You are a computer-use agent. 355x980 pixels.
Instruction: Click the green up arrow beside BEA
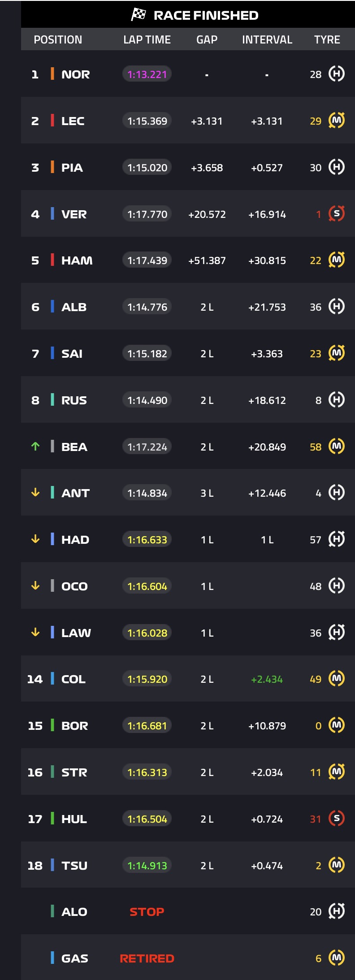[x=35, y=447]
